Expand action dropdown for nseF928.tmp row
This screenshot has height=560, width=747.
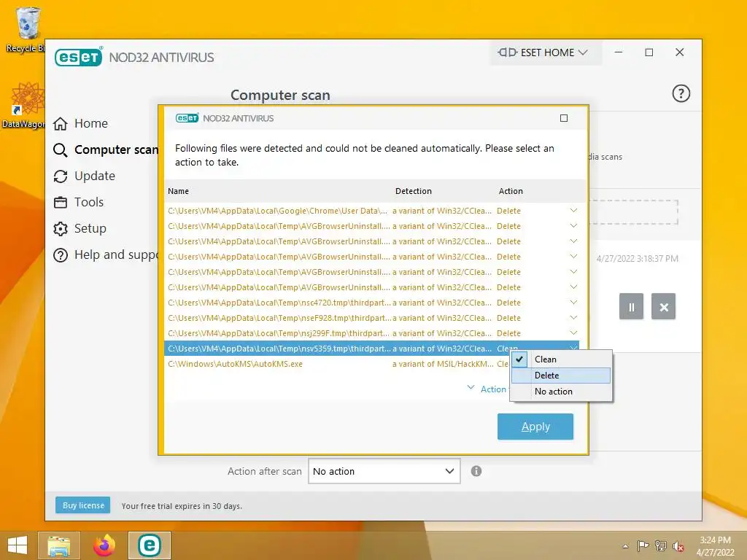pyautogui.click(x=573, y=318)
